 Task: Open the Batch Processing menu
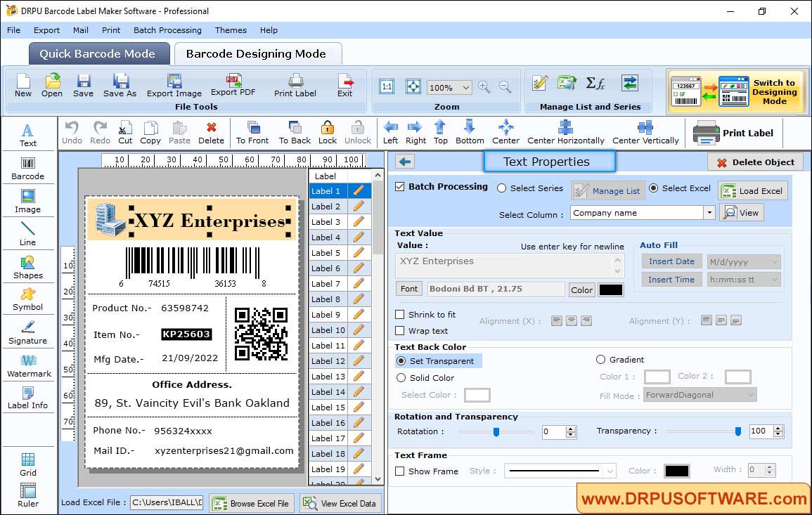point(167,30)
